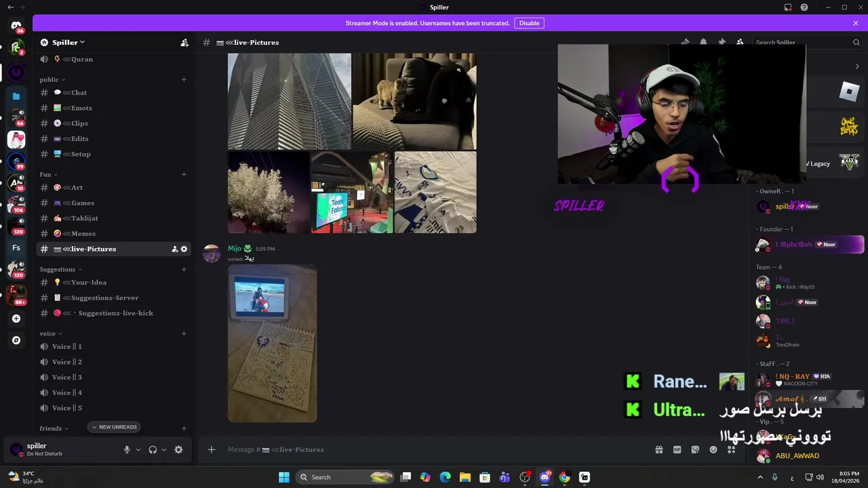Click the Add a Server plus icon
The height and width of the screenshot is (488, 868).
point(16,319)
